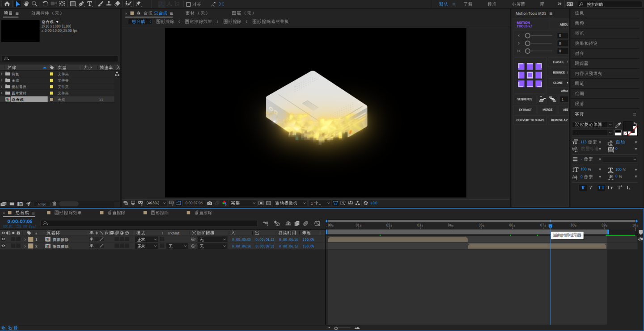Viewport: 644px width, 331px height.
Task: Click the CONVERT TO SHAPE button
Action: click(x=530, y=120)
